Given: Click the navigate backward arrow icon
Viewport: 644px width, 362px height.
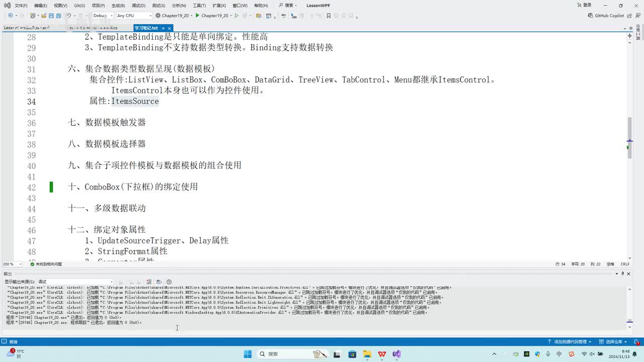Looking at the screenshot, I should click(11, 16).
